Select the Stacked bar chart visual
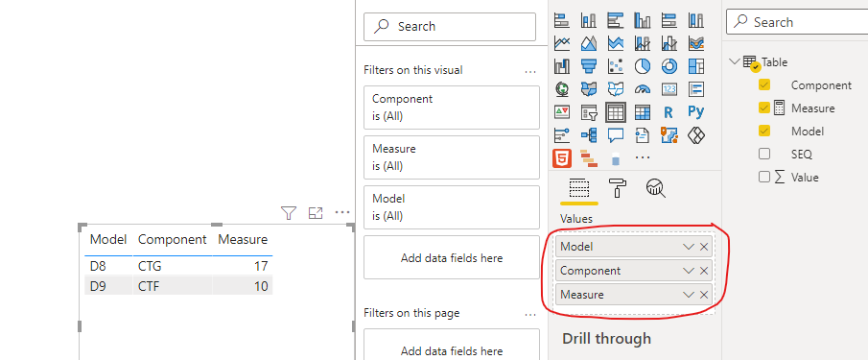 coord(562,21)
